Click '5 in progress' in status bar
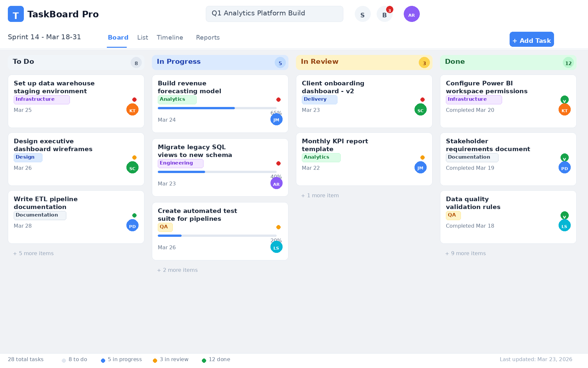Viewport: 588px width, 368px height. 125,359
